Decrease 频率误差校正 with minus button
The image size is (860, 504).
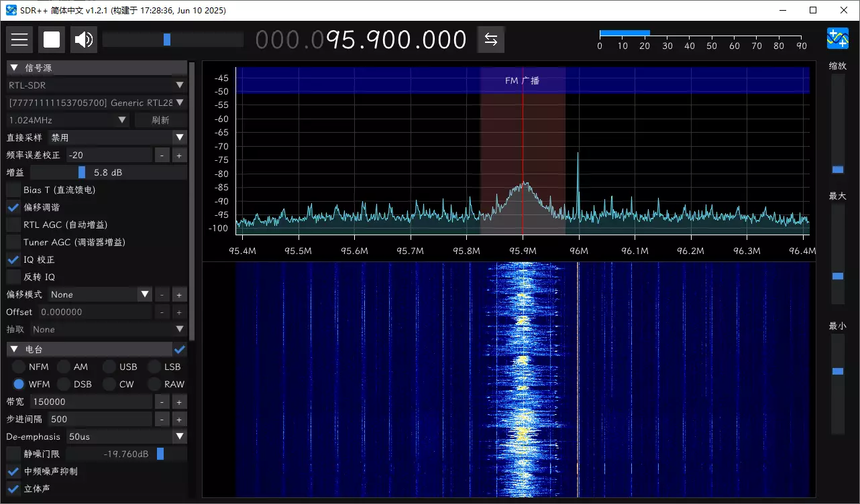pyautogui.click(x=162, y=155)
